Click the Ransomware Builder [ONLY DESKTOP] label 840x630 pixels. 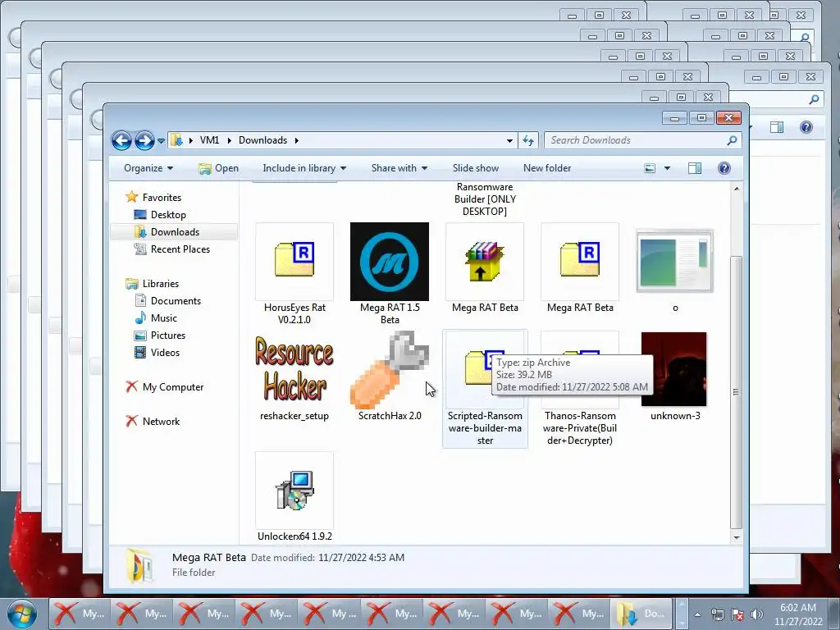pos(485,199)
